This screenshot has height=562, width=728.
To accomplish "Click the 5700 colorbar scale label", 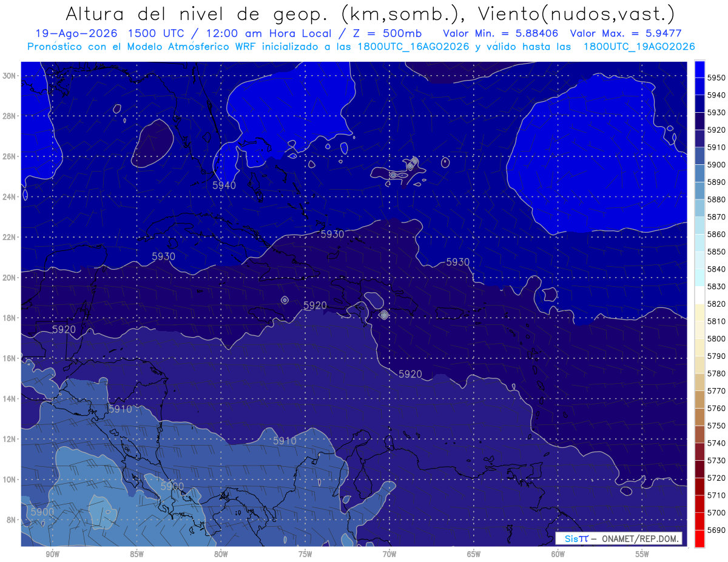I will pos(716,512).
